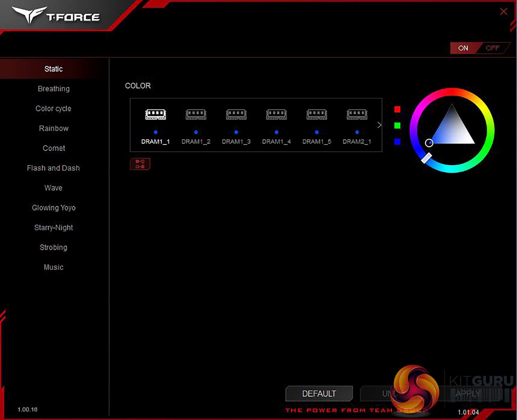
Task: Select the DRAM1_2 memory module icon
Action: click(x=196, y=114)
